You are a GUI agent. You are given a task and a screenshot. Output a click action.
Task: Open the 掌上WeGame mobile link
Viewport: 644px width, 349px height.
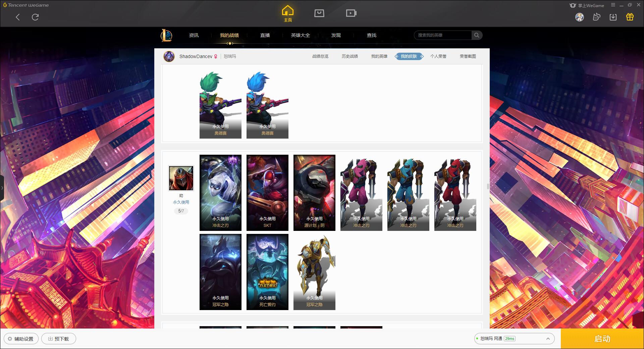pyautogui.click(x=587, y=5)
